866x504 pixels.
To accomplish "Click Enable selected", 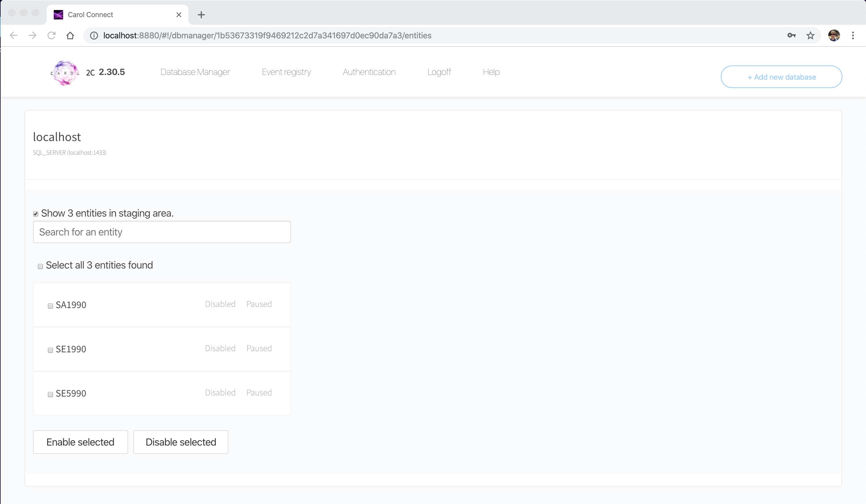I will point(80,442).
